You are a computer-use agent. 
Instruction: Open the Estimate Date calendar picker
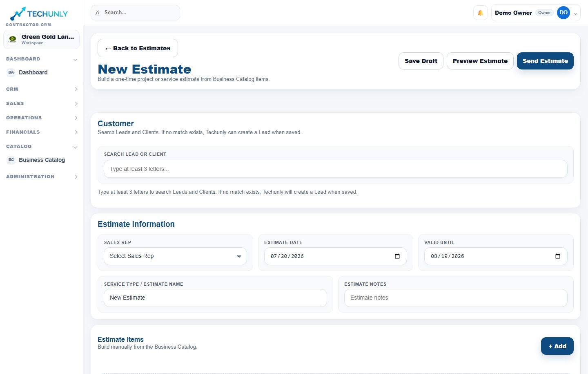coord(397,256)
